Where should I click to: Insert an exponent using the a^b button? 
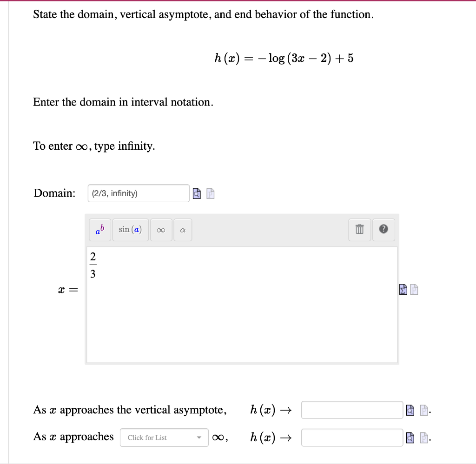point(99,229)
